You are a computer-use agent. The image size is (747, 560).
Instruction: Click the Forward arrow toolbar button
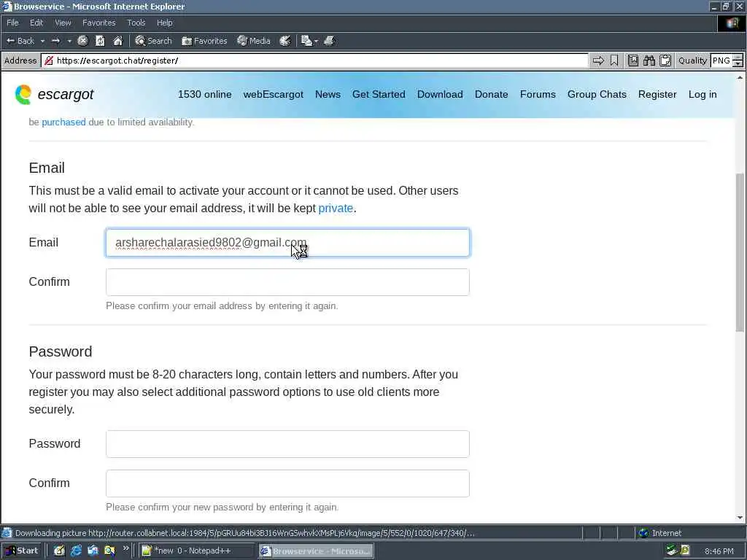55,41
